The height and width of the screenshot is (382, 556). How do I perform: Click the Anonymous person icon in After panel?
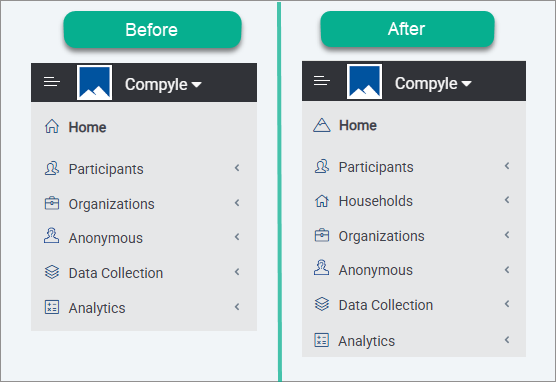(322, 268)
